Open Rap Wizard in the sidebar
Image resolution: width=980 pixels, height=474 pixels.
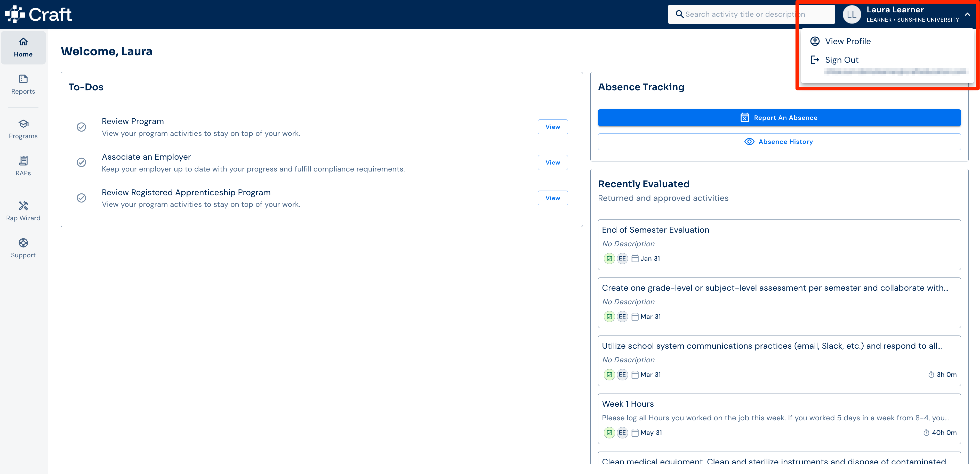[x=23, y=211]
